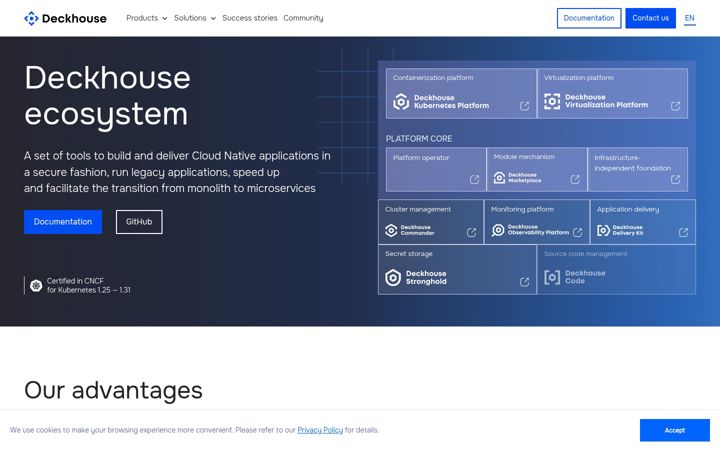Open external link icon in Monitoring platform card
This screenshot has height=450, width=720.
(x=578, y=232)
